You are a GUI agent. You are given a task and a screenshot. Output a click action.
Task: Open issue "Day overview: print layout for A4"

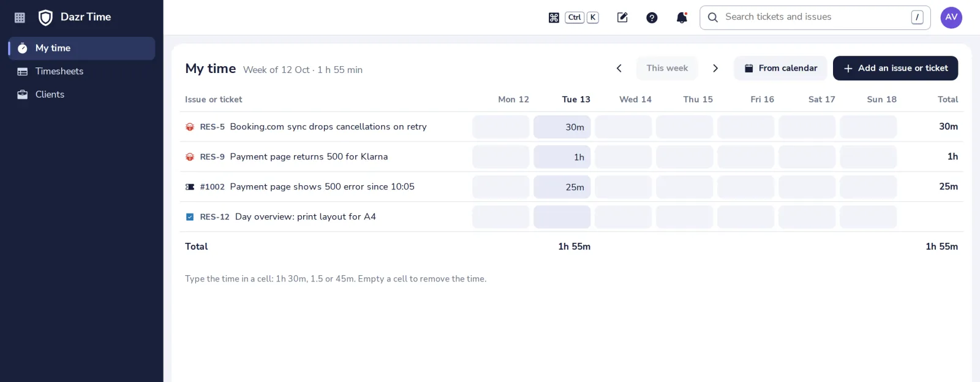[306, 217]
